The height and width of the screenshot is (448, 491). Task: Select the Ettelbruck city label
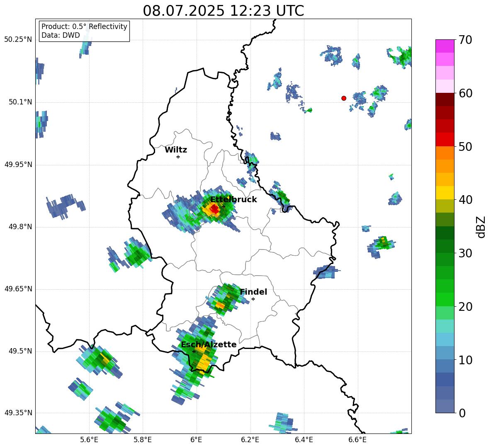[233, 200]
